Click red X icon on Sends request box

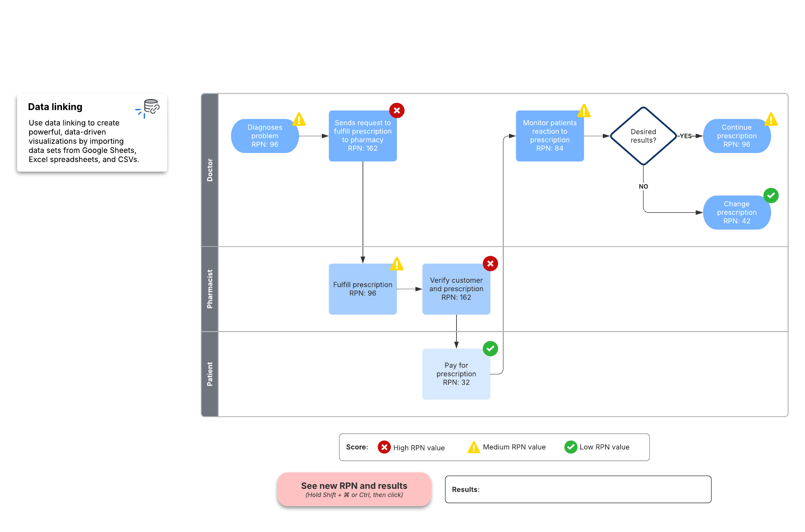(x=396, y=111)
